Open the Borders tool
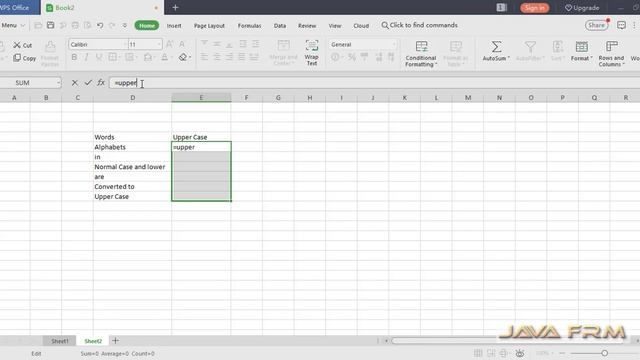This screenshot has width=640, height=360. pyautogui.click(x=113, y=57)
